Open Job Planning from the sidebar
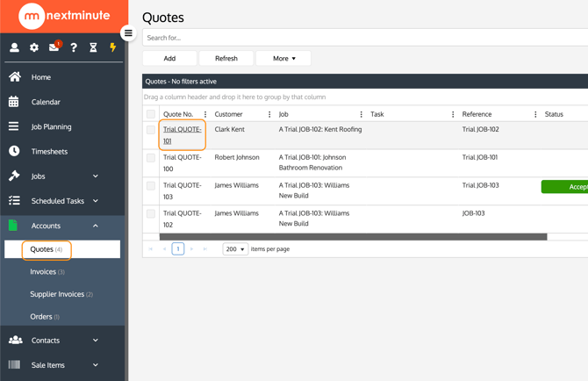The image size is (588, 381). click(x=51, y=126)
